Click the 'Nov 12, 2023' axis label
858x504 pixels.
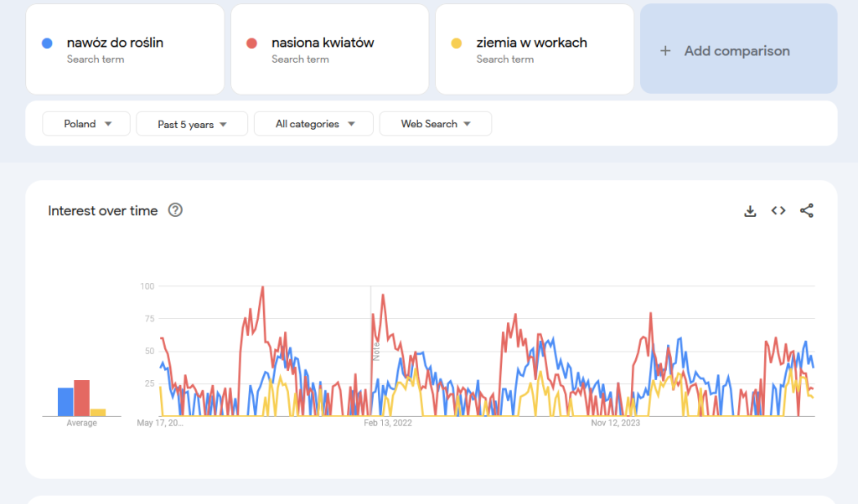pos(616,423)
